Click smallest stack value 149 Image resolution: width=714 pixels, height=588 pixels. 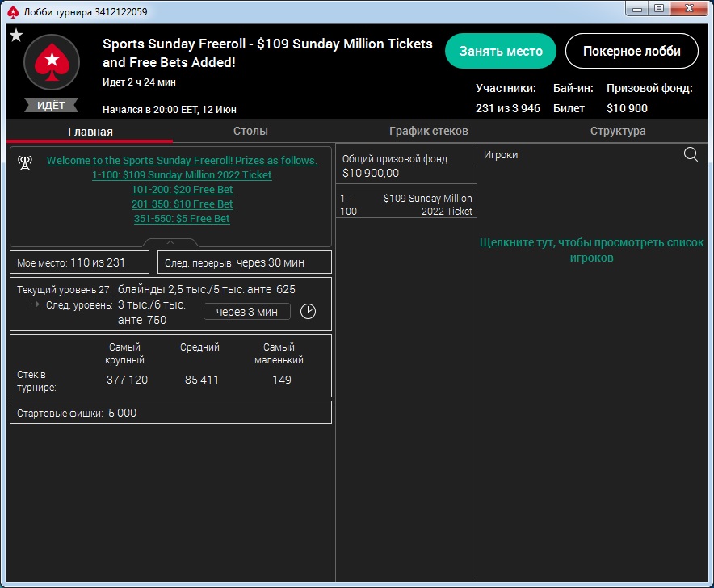282,380
